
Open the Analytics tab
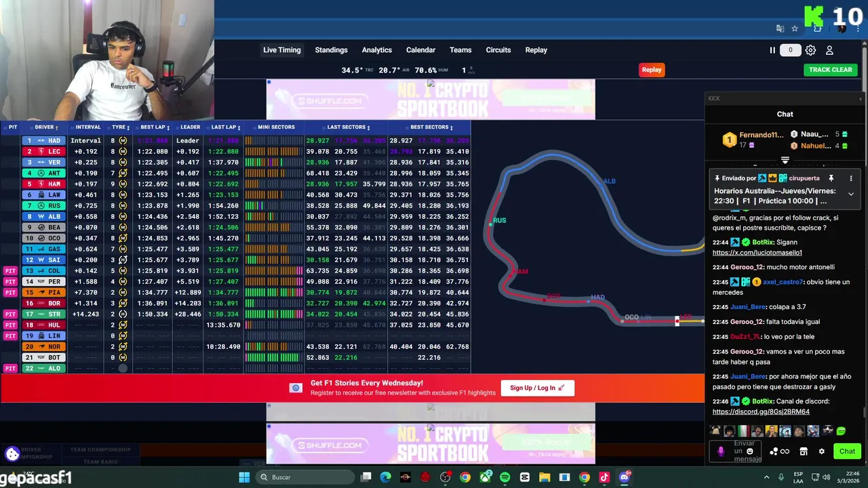(376, 50)
